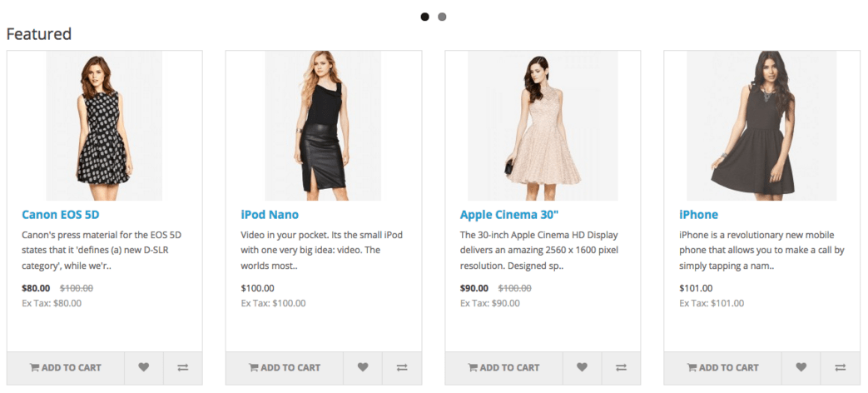868x393 pixels.
Task: Click compare arrows icon for iPhone
Action: coord(841,367)
